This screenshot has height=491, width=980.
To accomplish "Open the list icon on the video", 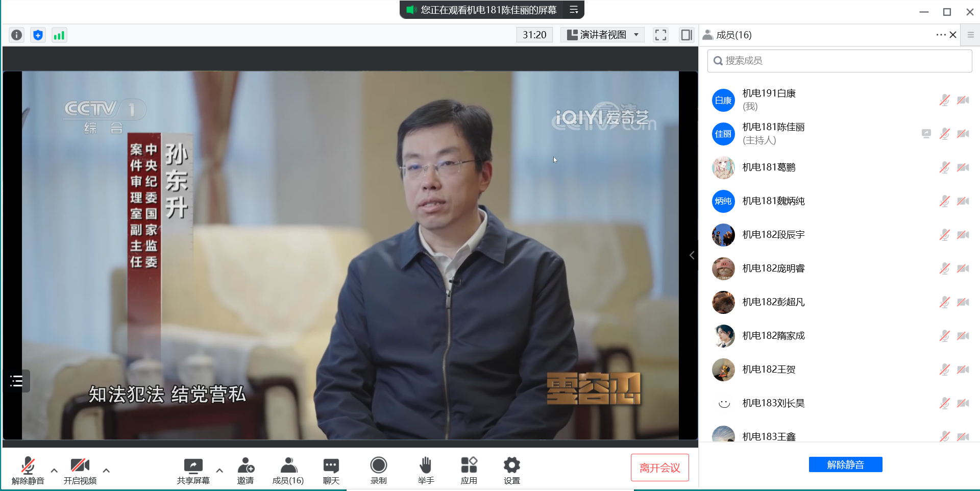I will pos(16,381).
